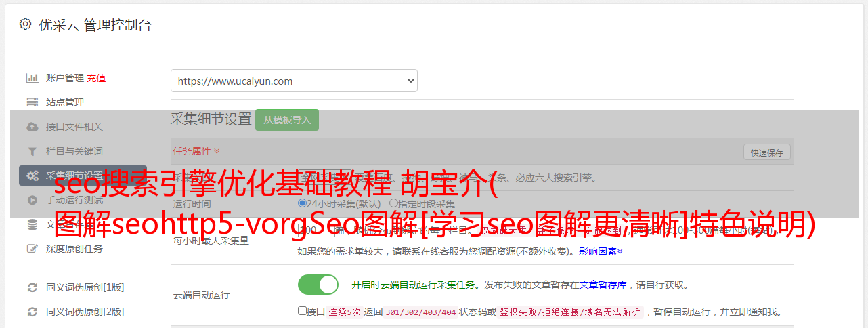Click the play icon for 手动运行测试

click(x=32, y=200)
